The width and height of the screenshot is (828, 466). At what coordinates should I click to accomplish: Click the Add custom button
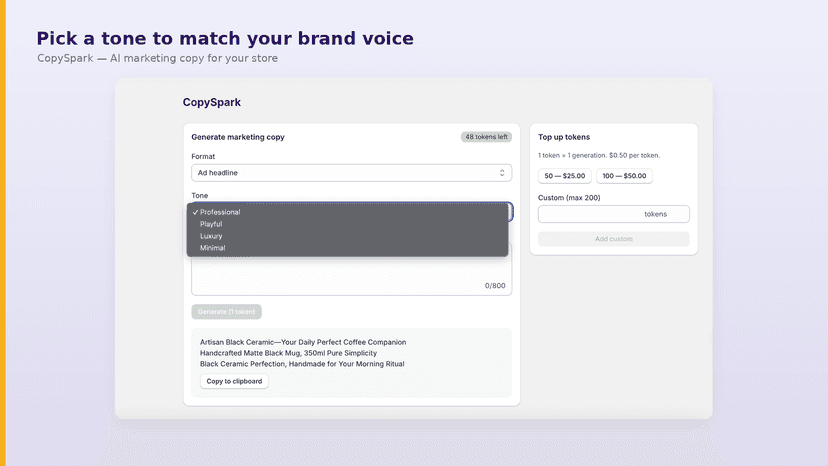pyautogui.click(x=614, y=239)
